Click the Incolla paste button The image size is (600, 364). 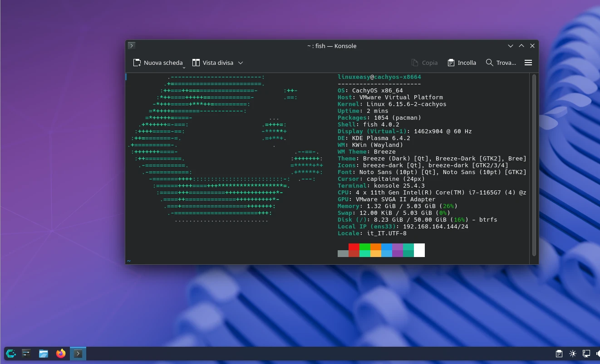coord(462,63)
